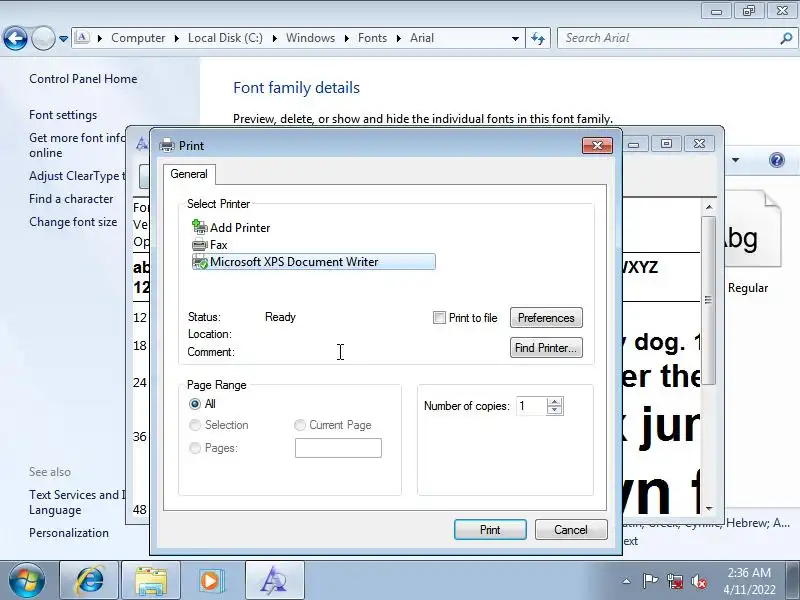Image resolution: width=800 pixels, height=600 pixels.
Task: Click the refresh button beside address bar
Action: pos(538,38)
